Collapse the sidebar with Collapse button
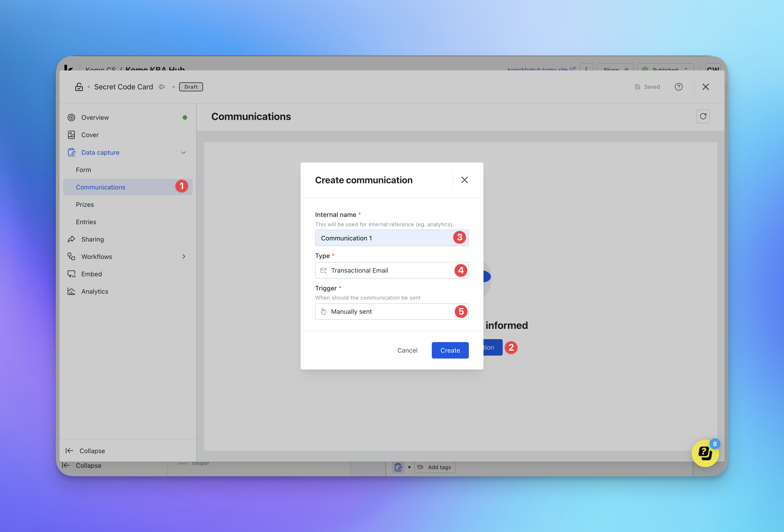The image size is (784, 532). pos(86,451)
